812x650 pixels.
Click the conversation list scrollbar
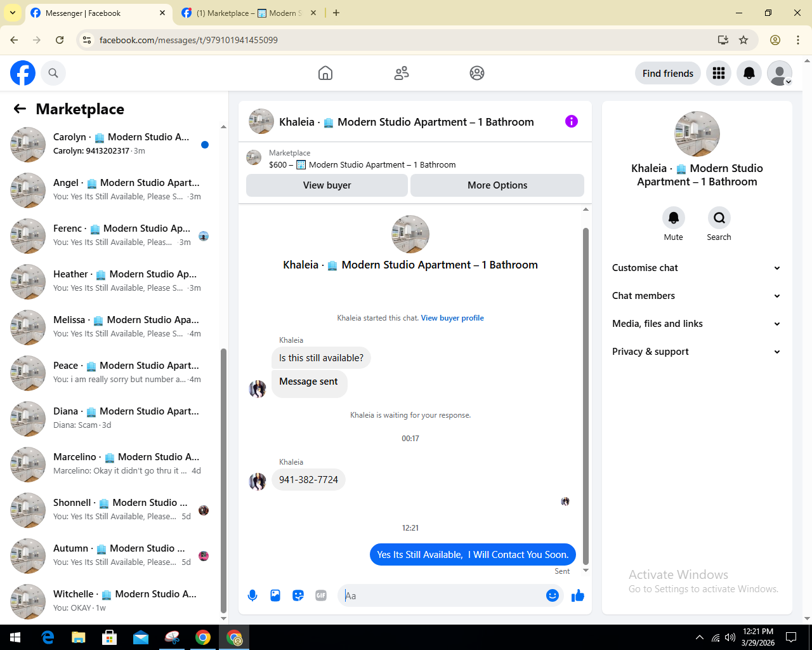(223, 481)
